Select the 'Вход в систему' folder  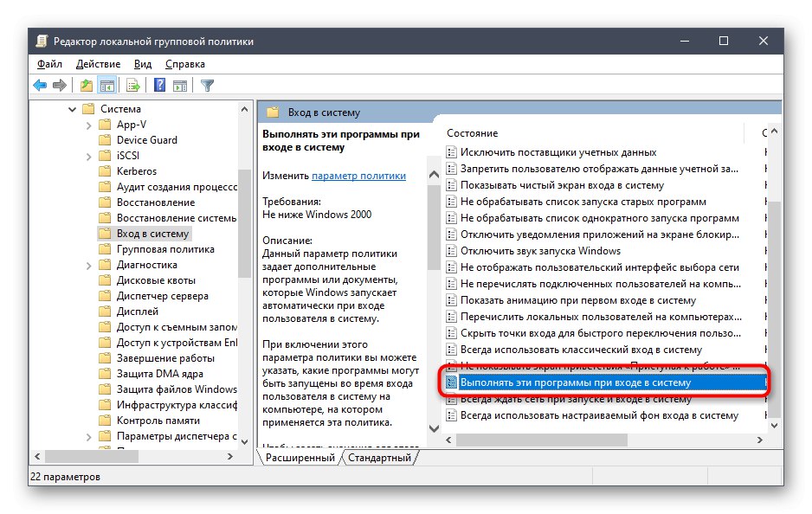[143, 234]
